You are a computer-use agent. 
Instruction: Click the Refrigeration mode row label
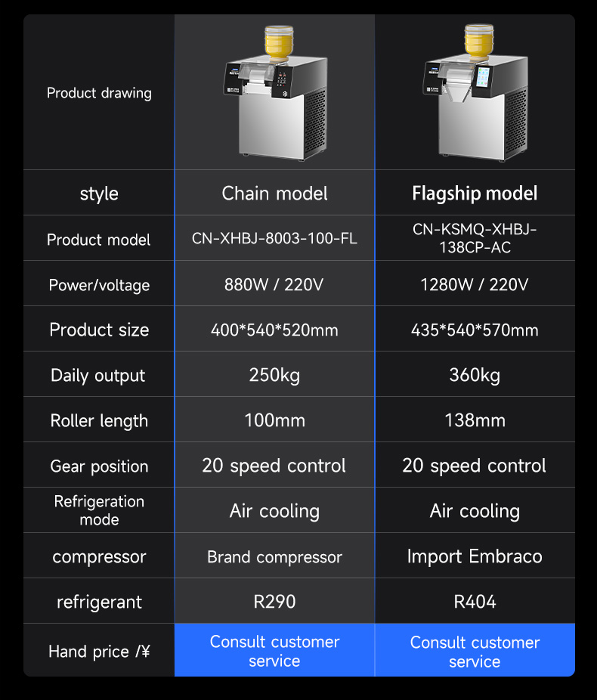[x=99, y=510]
